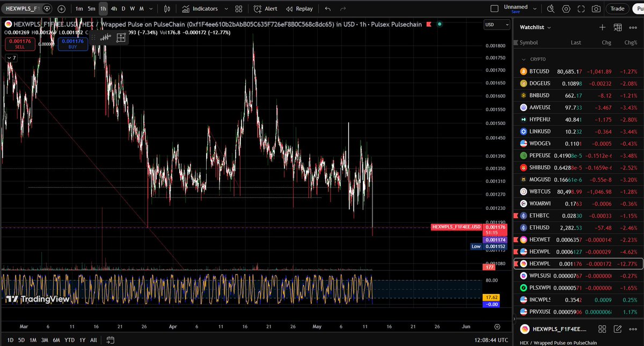Viewport: 644px width, 346px height.
Task: Open the layout setup square icon
Action: tap(495, 9)
